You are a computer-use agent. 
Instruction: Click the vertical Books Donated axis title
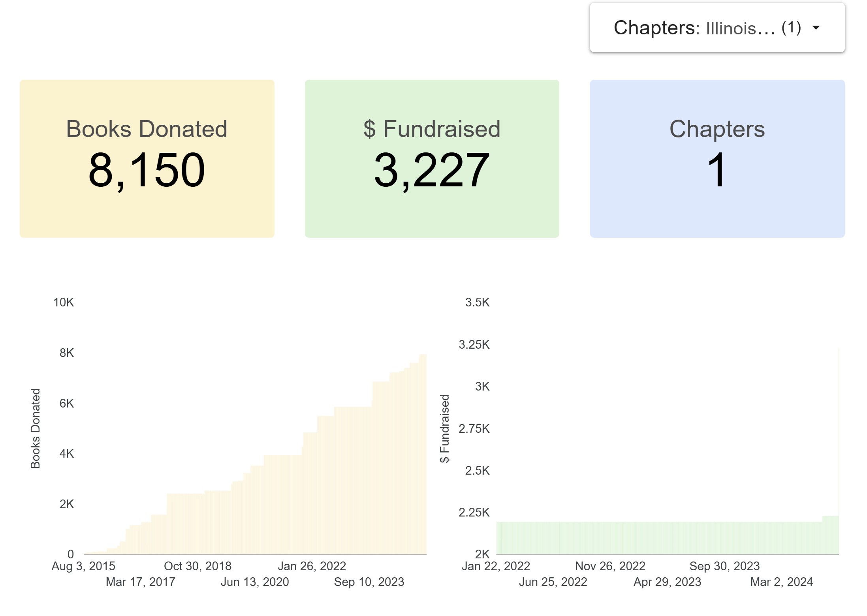36,428
